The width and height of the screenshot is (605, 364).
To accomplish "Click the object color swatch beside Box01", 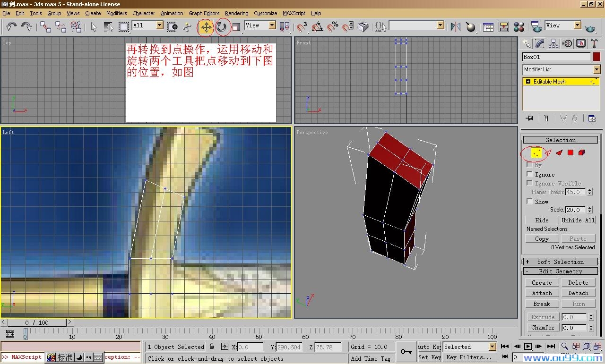I will (x=596, y=57).
